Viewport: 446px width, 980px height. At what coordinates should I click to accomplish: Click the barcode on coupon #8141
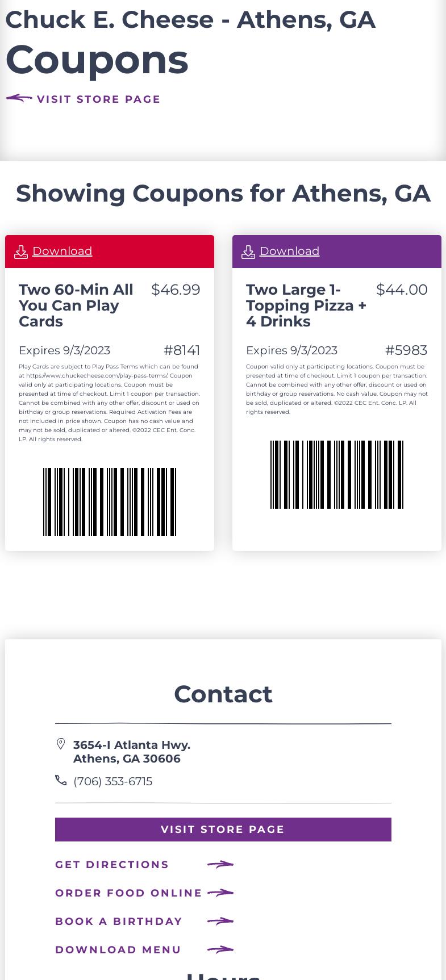[110, 502]
